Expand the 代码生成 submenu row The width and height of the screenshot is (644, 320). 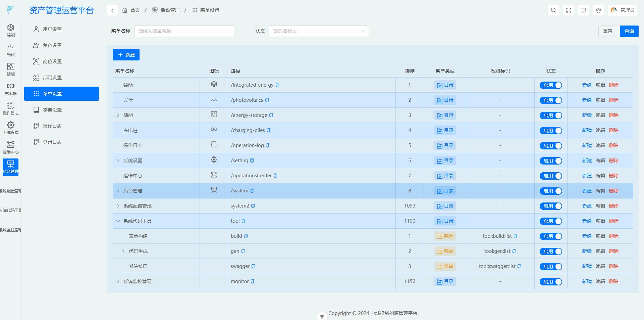click(123, 251)
